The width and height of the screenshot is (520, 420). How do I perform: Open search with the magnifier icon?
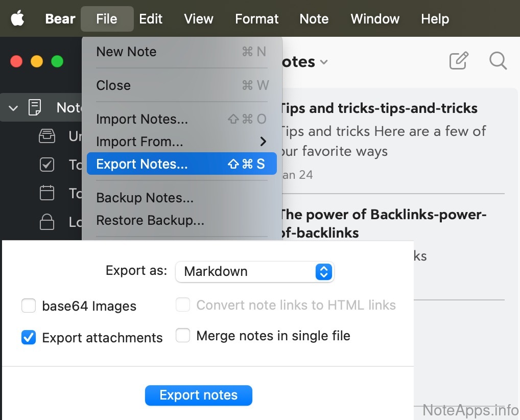tap(498, 61)
